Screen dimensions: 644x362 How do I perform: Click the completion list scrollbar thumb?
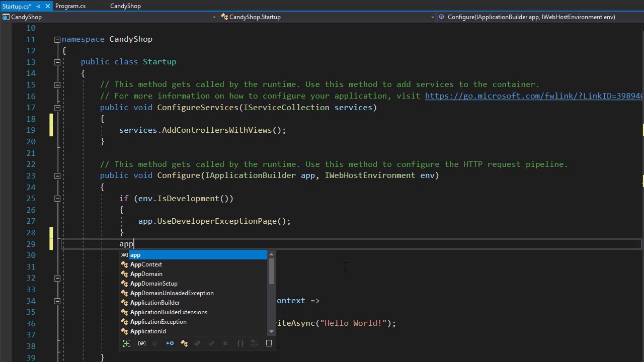pos(271,271)
